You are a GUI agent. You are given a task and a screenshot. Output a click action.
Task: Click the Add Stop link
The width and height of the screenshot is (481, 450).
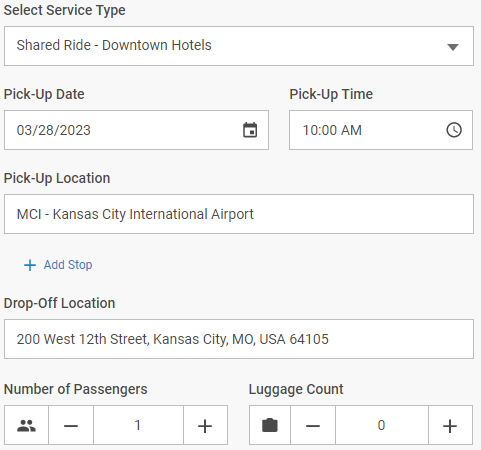68,265
